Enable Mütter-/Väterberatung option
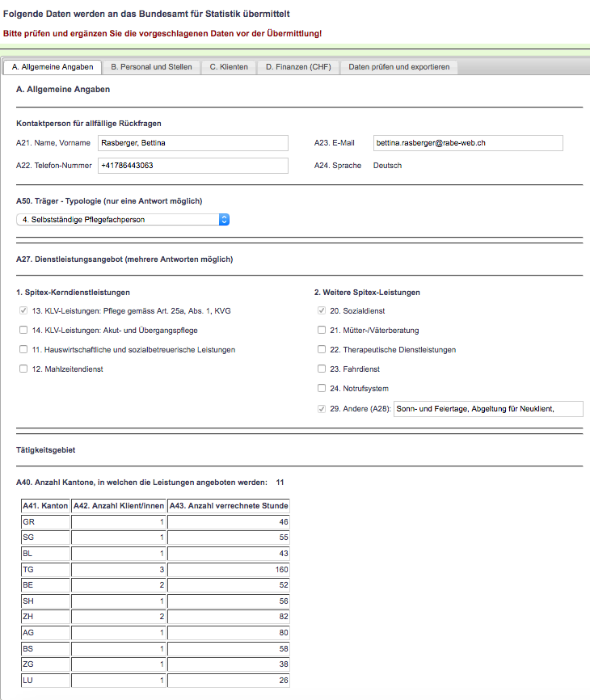The height and width of the screenshot is (700, 590). pyautogui.click(x=322, y=330)
